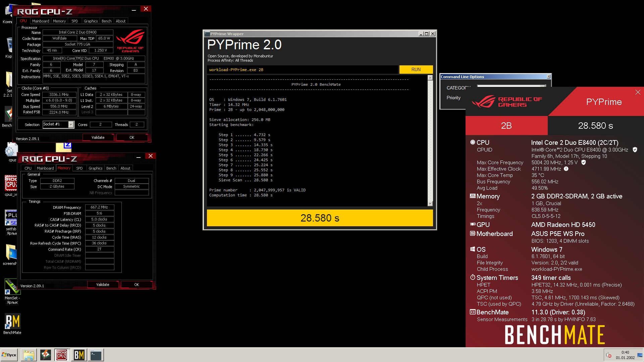The image size is (644, 362).
Task: Close the Command Line Options dialog
Action: point(548,77)
